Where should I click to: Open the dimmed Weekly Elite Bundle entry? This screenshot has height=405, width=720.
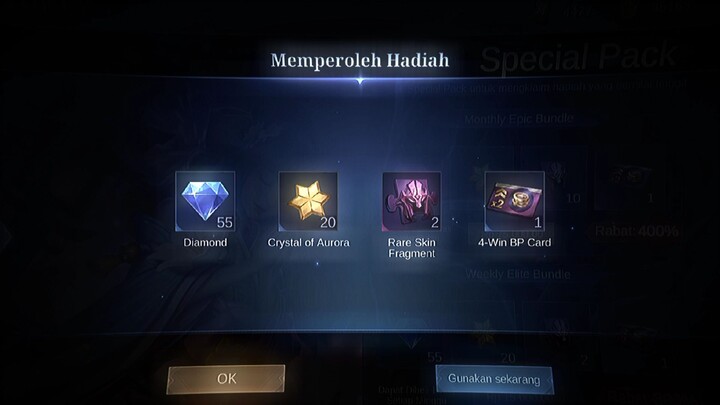pyautogui.click(x=518, y=274)
